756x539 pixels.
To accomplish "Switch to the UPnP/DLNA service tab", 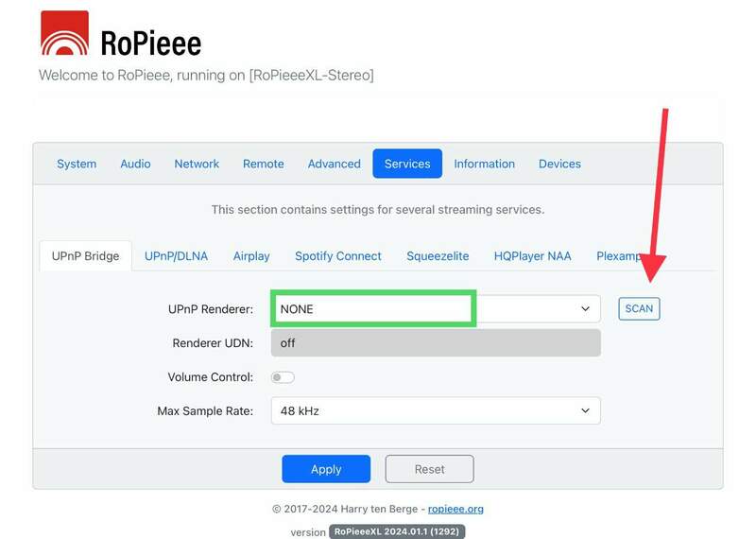I will pyautogui.click(x=176, y=255).
